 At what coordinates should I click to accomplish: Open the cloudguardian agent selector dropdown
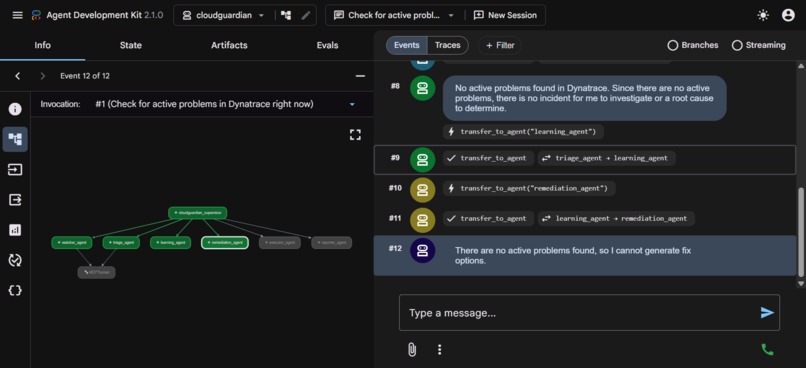224,15
